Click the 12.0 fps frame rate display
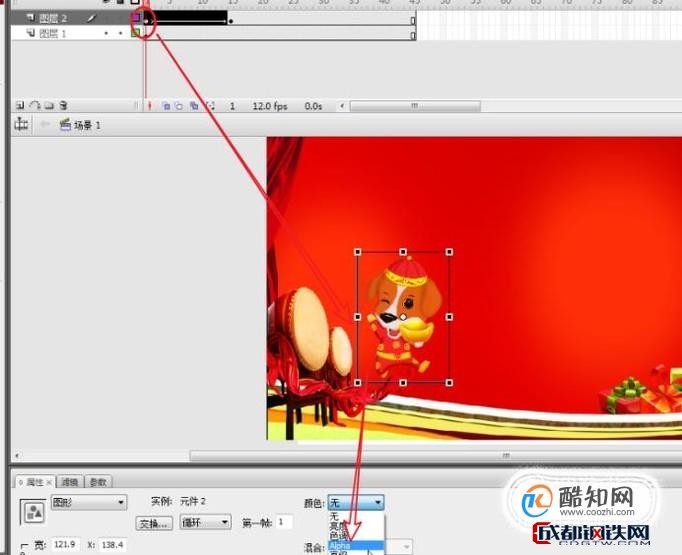 point(270,106)
